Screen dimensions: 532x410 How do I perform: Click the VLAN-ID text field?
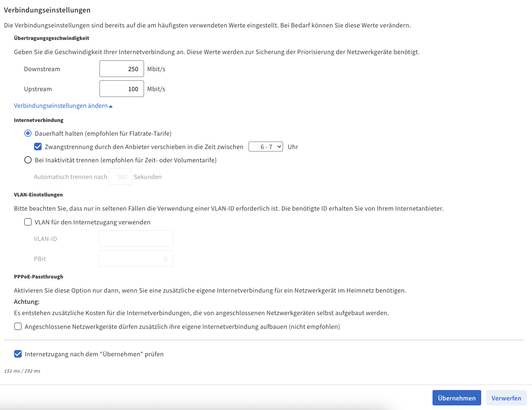136,239
